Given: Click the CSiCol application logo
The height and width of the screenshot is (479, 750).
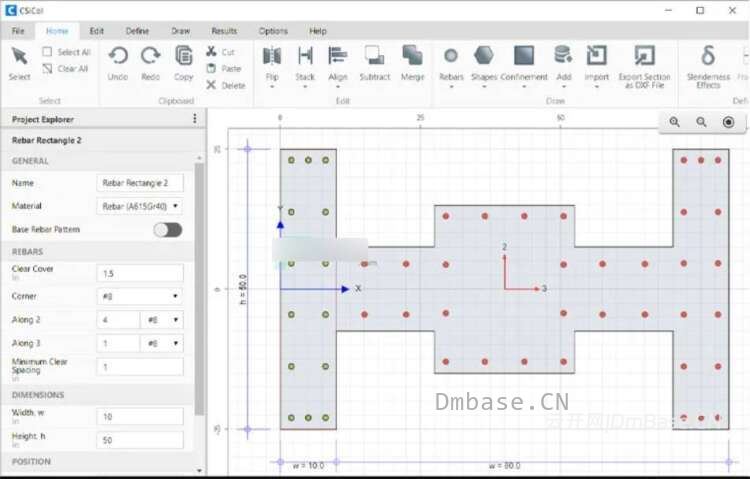Looking at the screenshot, I should click(11, 10).
